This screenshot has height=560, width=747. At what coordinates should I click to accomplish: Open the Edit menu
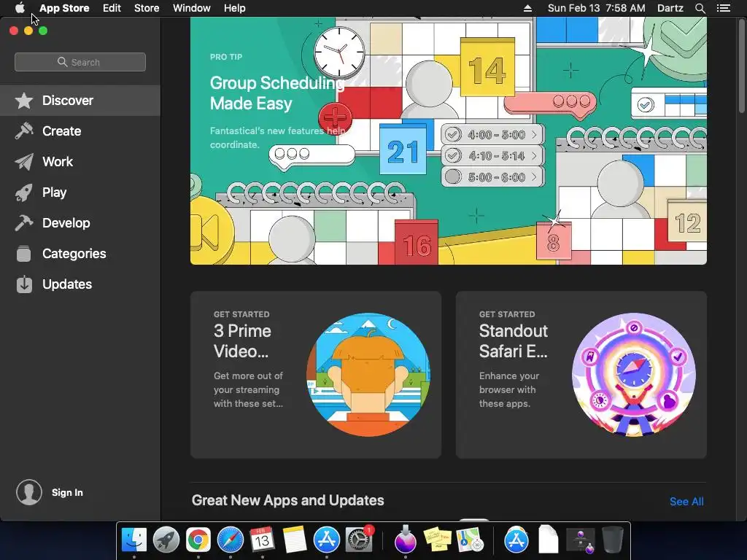point(112,8)
